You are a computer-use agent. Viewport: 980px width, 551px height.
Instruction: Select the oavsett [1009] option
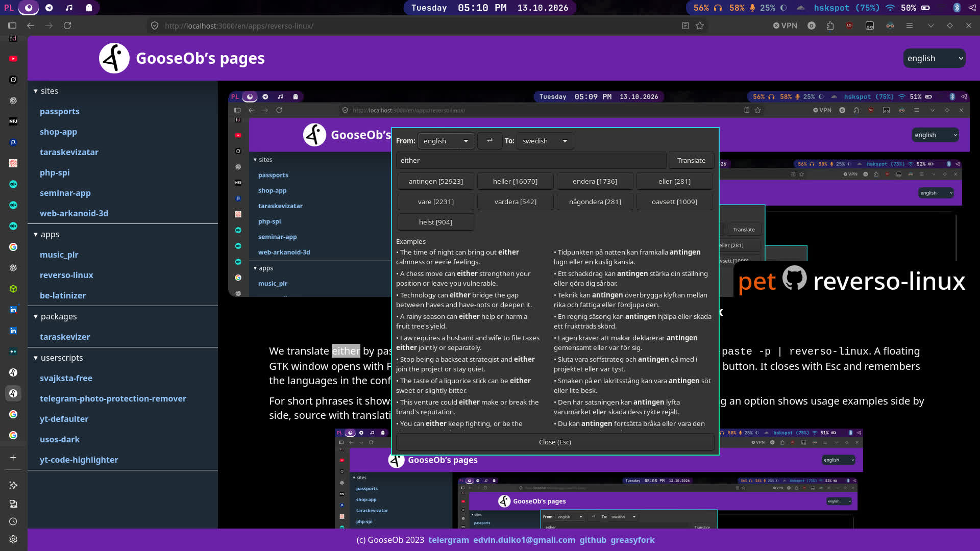coord(674,202)
